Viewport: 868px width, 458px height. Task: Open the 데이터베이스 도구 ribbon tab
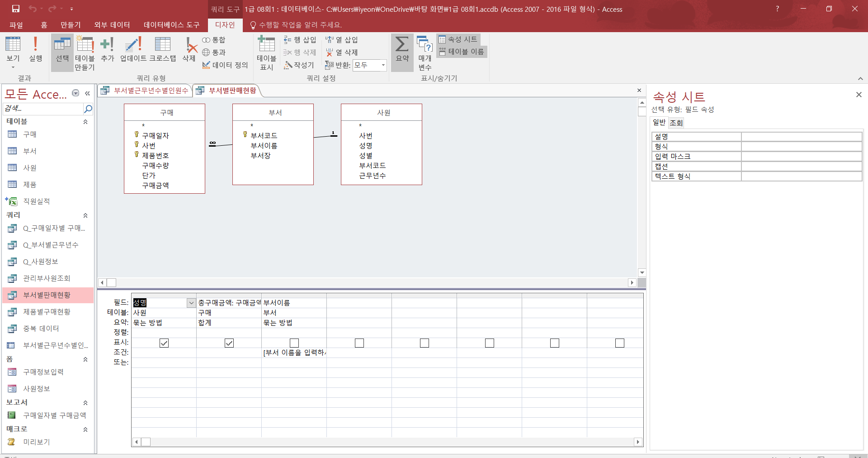171,25
